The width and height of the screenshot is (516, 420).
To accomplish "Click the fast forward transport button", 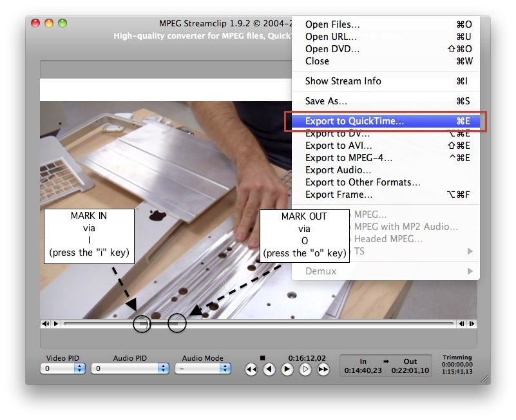I will (x=323, y=370).
